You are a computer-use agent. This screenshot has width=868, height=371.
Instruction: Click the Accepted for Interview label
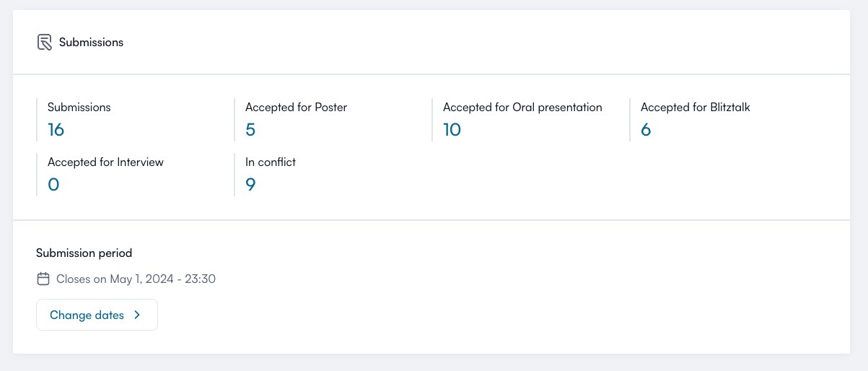point(105,162)
